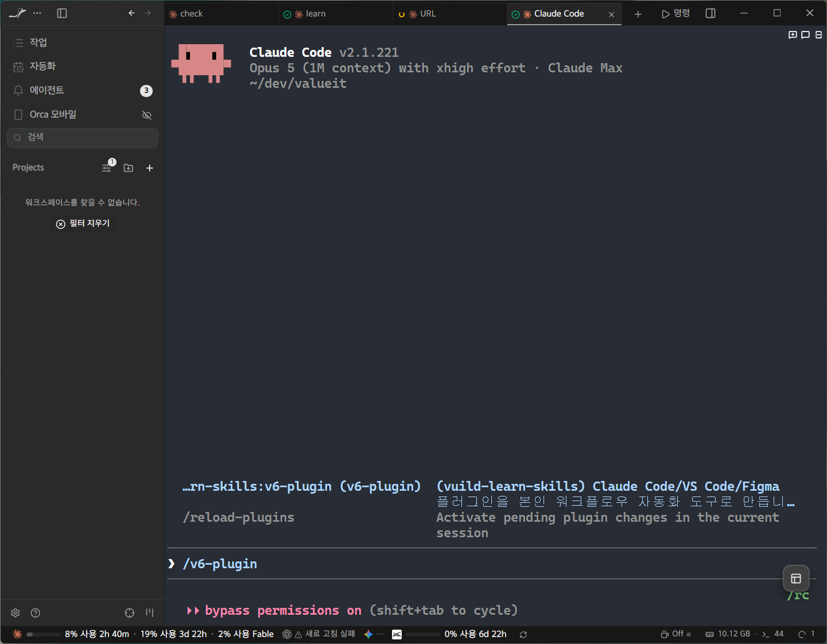This screenshot has width=827, height=644.
Task: Click the 10.12 GB memory indicator
Action: pos(728,634)
